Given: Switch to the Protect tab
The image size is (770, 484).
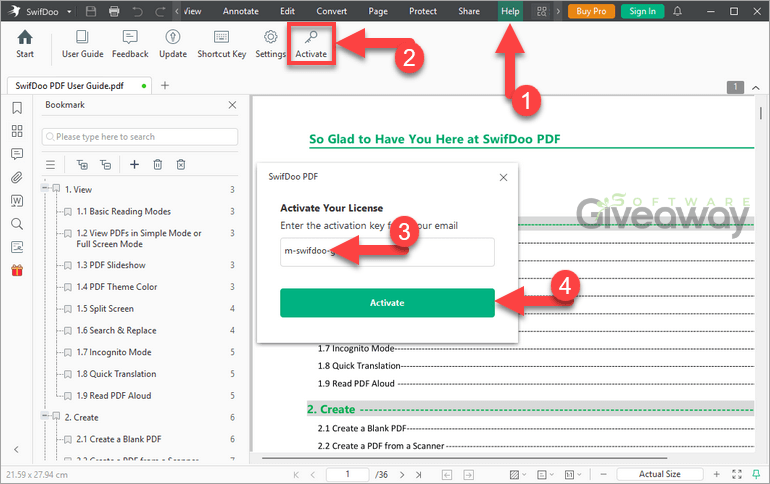Looking at the screenshot, I should (x=423, y=11).
